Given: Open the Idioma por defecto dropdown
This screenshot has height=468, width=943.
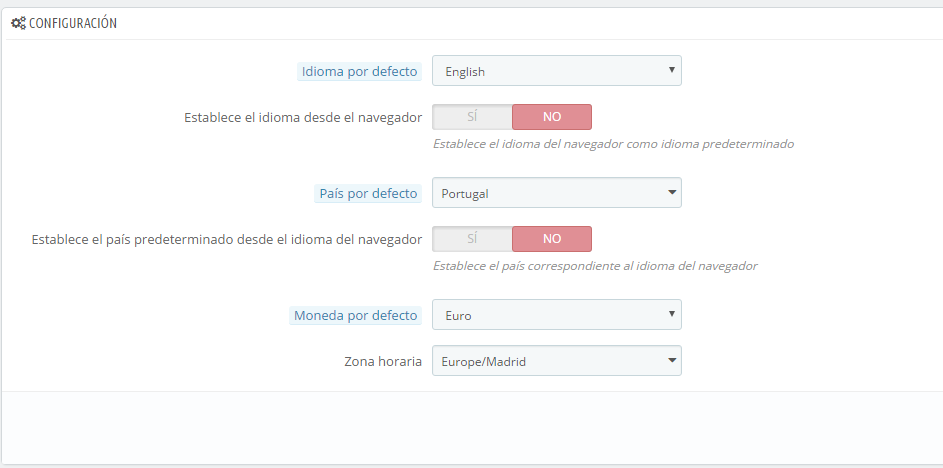Looking at the screenshot, I should coord(556,71).
